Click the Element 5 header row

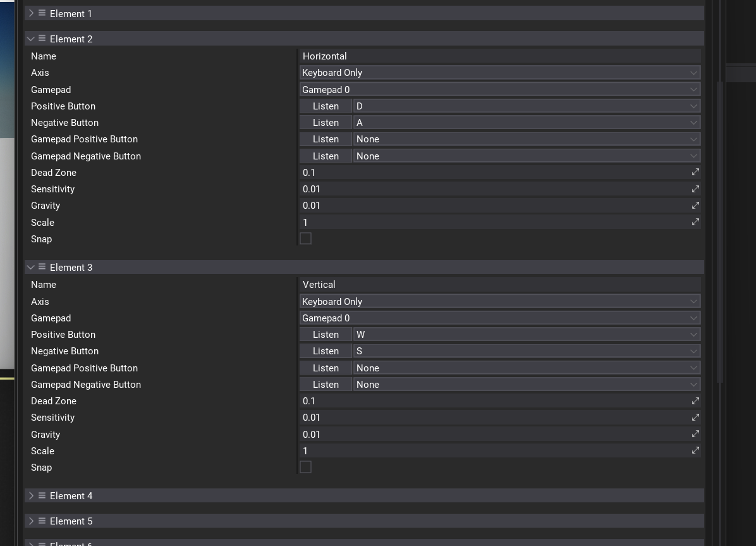(363, 521)
